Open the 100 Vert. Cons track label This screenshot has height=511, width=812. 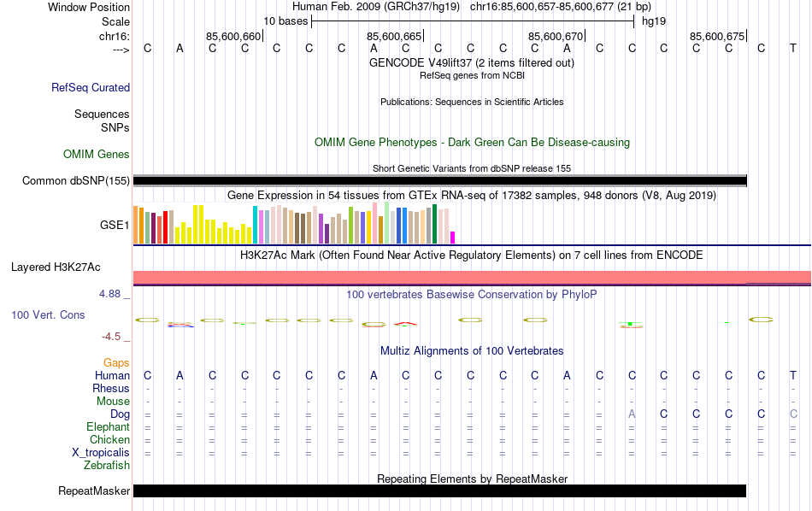click(48, 314)
